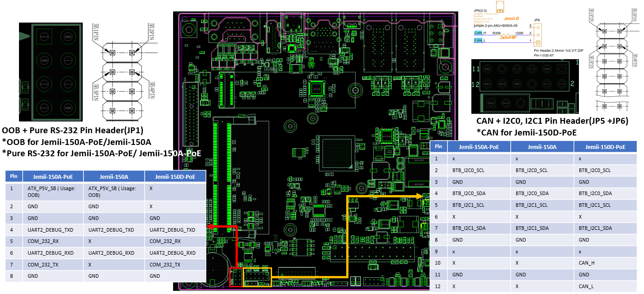Viewport: 644px width, 294px height.
Task: Click the 'CAN + I2C0, I2C1 Pin Header' title
Action: (552, 121)
